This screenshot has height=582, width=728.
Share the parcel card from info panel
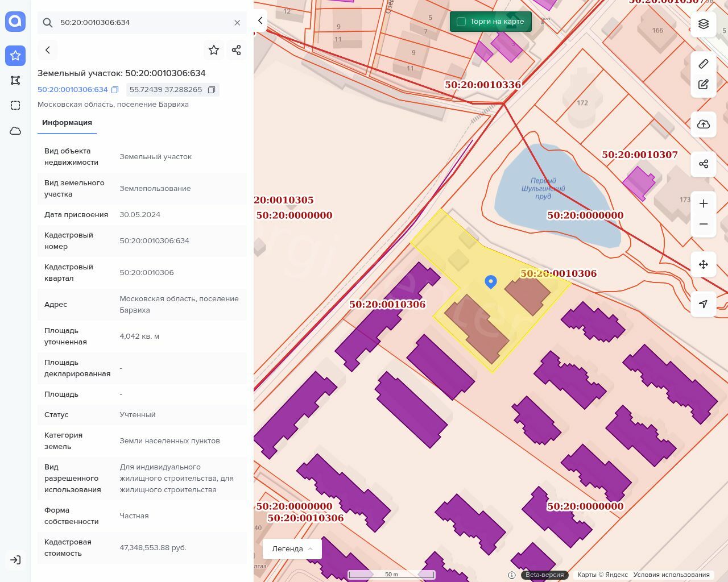237,50
